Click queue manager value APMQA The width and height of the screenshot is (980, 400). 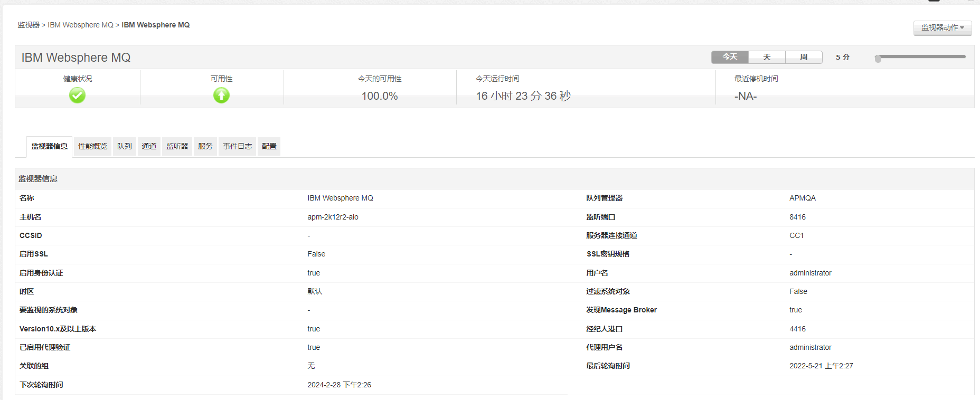click(x=803, y=198)
